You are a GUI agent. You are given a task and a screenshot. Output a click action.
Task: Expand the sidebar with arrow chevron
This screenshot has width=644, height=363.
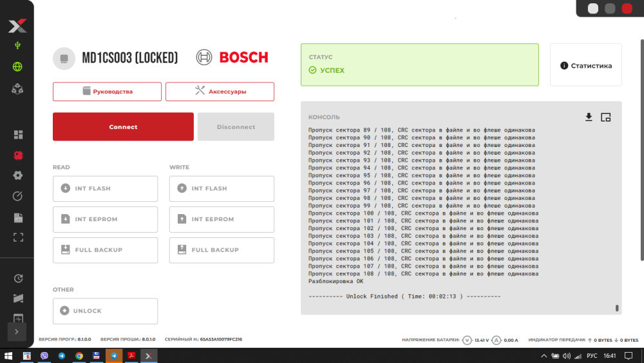click(x=17, y=332)
